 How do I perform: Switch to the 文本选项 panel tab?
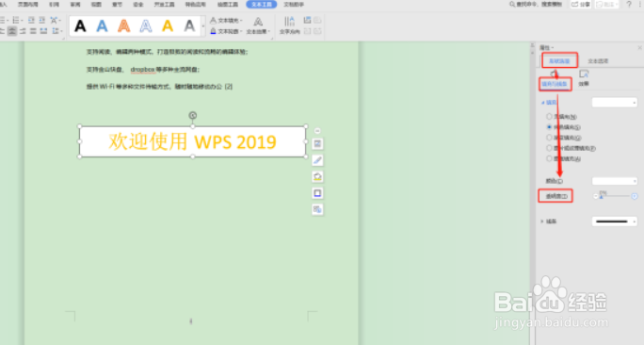point(598,61)
